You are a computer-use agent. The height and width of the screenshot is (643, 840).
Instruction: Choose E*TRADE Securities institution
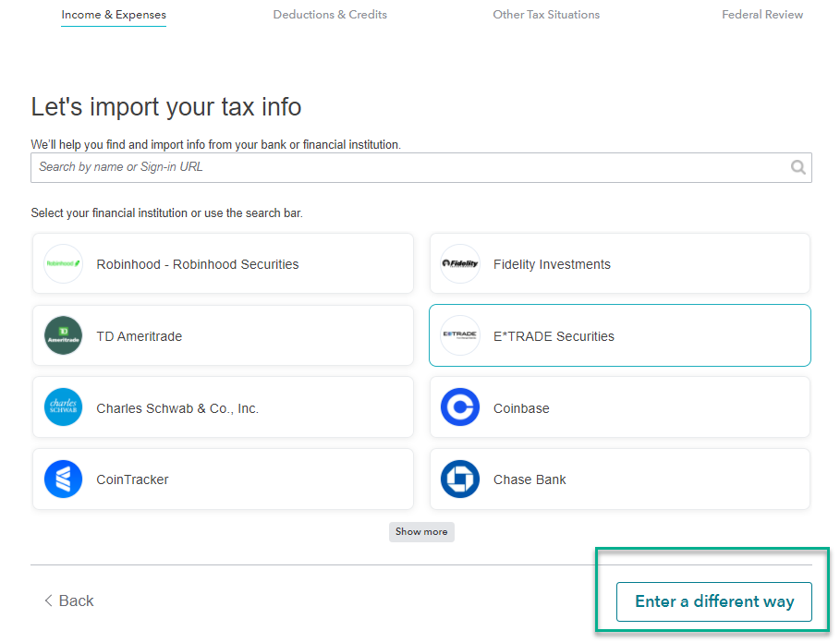(620, 335)
